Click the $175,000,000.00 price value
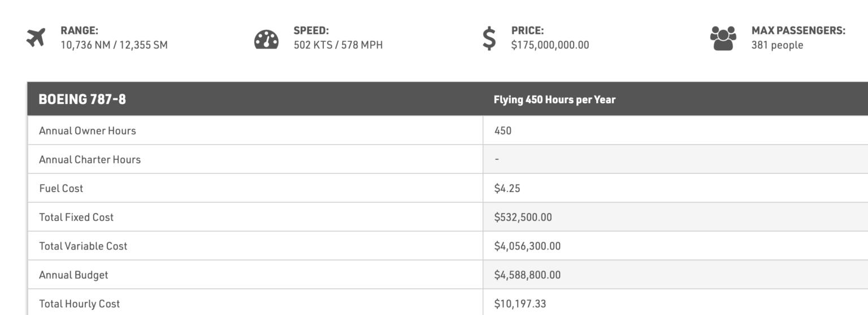The height and width of the screenshot is (315, 868). pos(550,45)
